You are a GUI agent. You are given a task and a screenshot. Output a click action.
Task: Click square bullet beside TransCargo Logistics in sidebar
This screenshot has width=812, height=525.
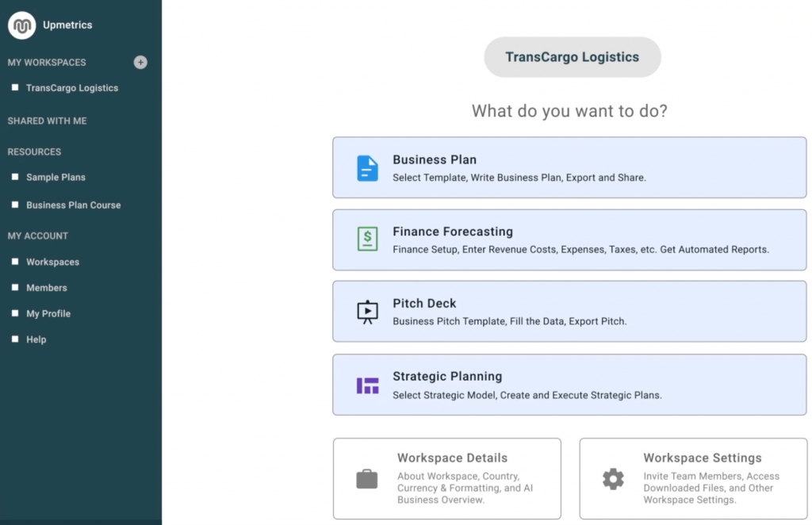(15, 87)
